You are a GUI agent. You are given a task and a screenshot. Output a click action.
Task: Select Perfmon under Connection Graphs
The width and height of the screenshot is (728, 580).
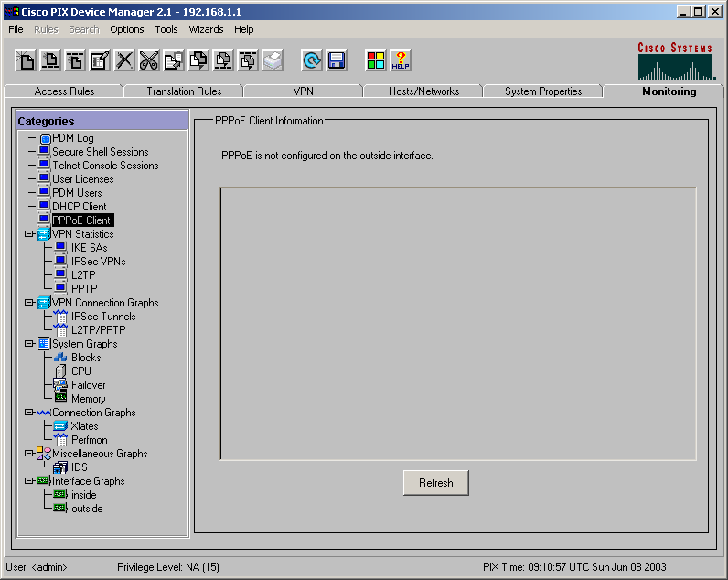pos(89,440)
